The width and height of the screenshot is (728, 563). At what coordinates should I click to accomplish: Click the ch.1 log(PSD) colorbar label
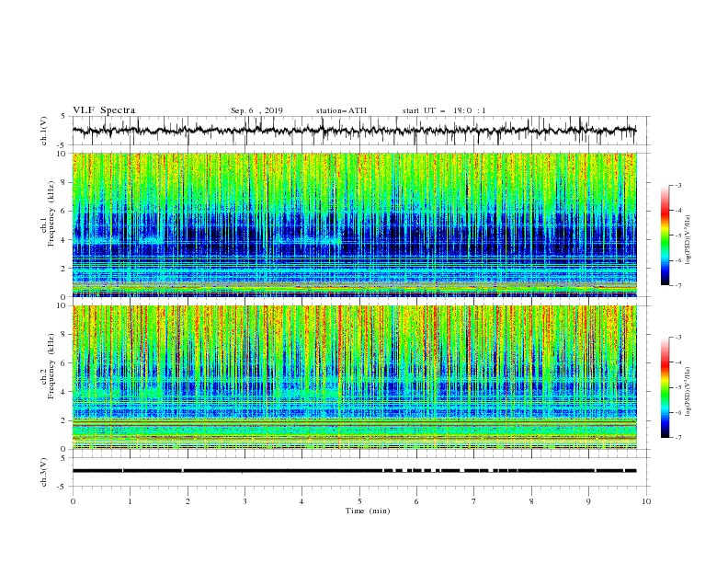pyautogui.click(x=688, y=240)
